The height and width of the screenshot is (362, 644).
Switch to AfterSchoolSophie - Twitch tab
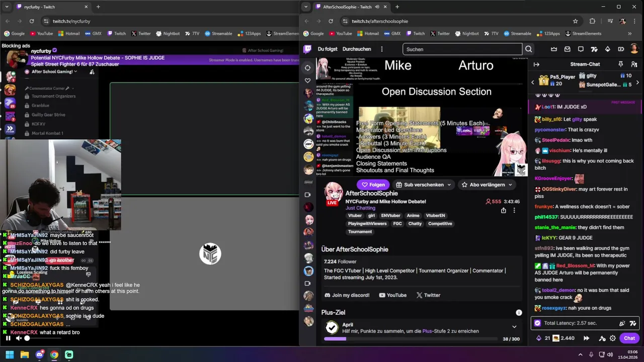pyautogui.click(x=351, y=7)
